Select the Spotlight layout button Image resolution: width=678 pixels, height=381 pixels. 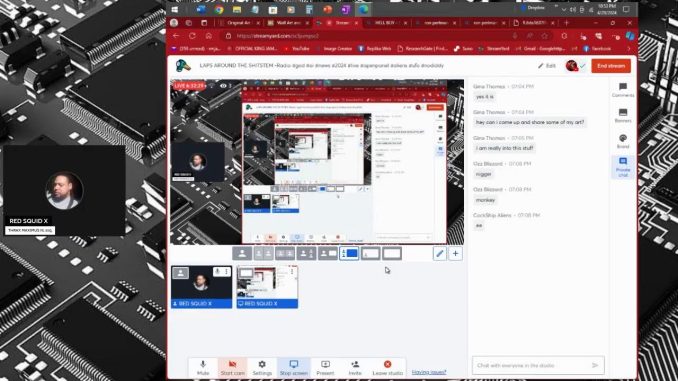point(306,253)
